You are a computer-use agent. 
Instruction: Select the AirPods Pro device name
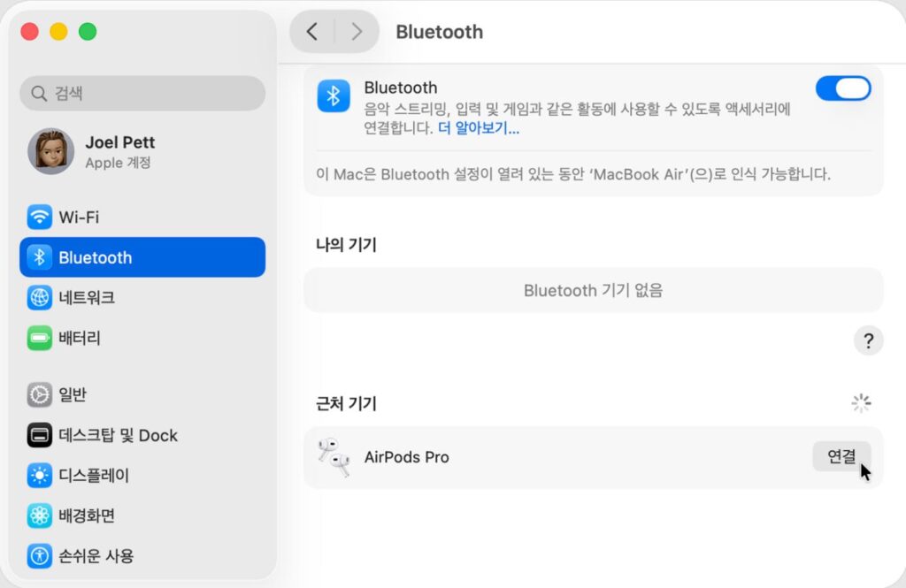pyautogui.click(x=406, y=457)
